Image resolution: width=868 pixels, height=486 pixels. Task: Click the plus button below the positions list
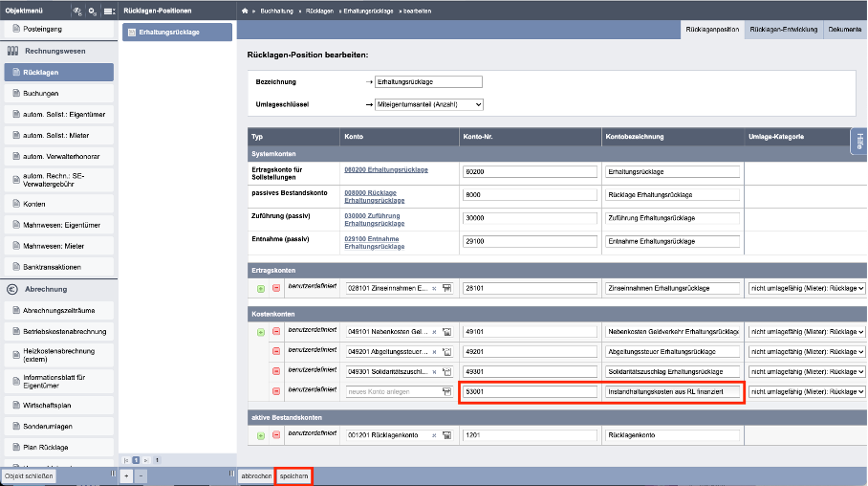tap(126, 476)
